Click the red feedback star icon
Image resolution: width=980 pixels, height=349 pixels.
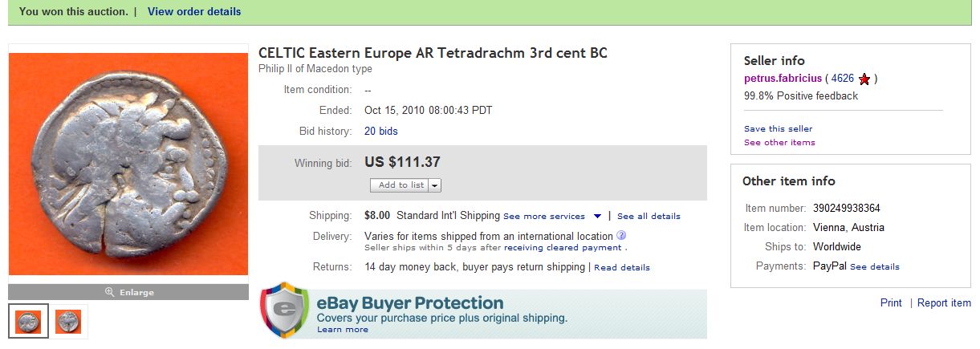864,79
